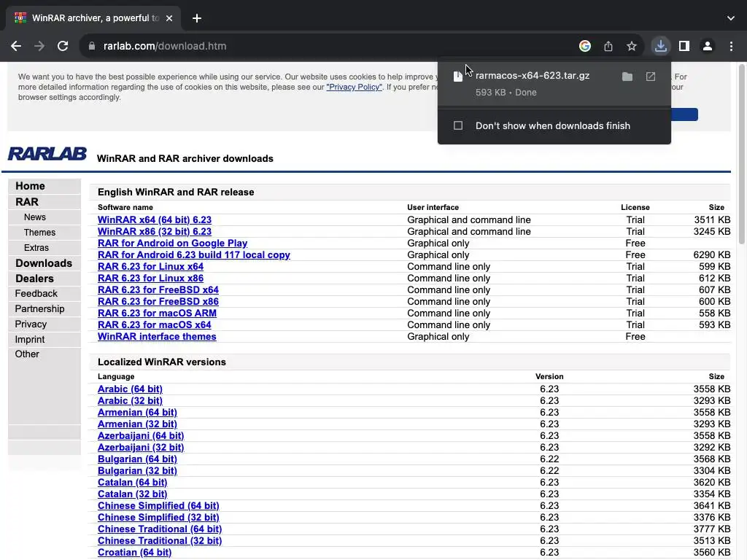Open Dealers in the sidebar
Image resolution: width=747 pixels, height=560 pixels.
click(x=34, y=279)
